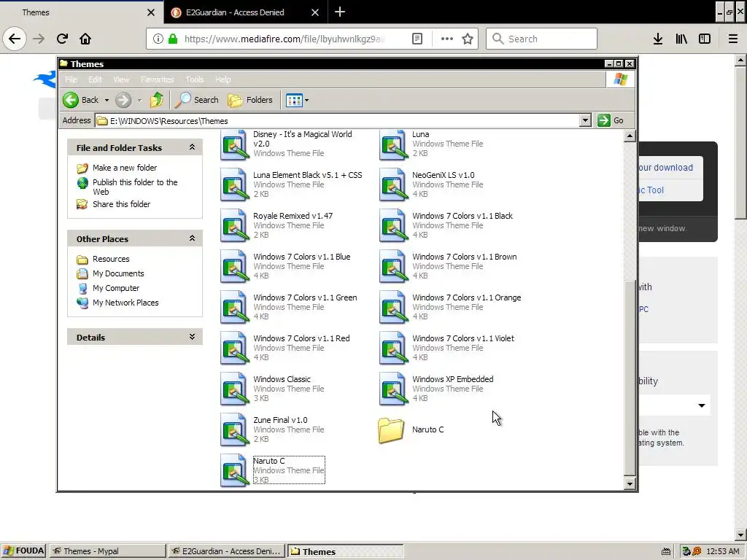Open a new browser tab with plus button

[340, 12]
